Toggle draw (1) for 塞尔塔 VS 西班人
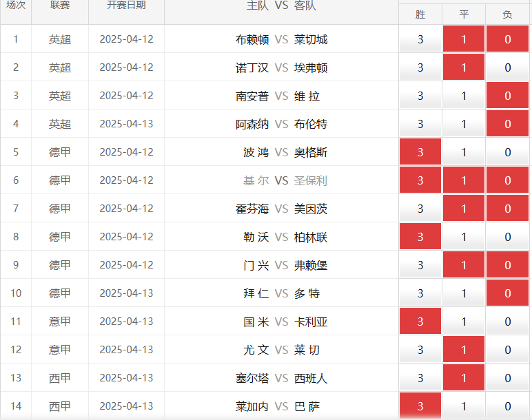This screenshot has height=420, width=532. click(x=464, y=377)
